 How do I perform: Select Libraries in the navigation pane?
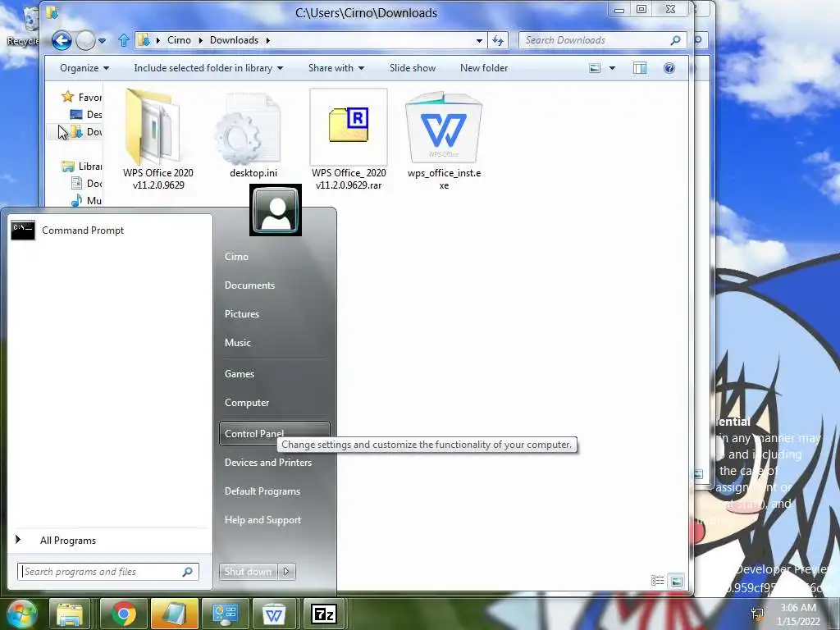(81, 166)
